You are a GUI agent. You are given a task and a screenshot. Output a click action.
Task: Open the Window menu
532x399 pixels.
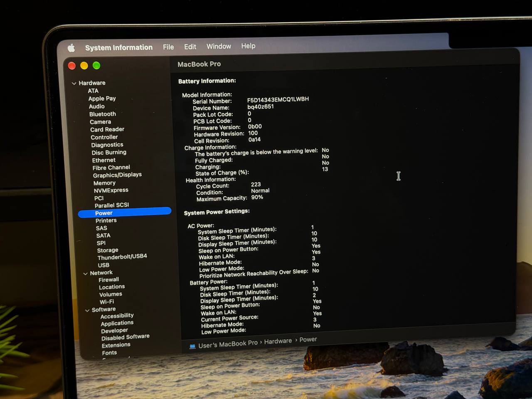pos(219,46)
